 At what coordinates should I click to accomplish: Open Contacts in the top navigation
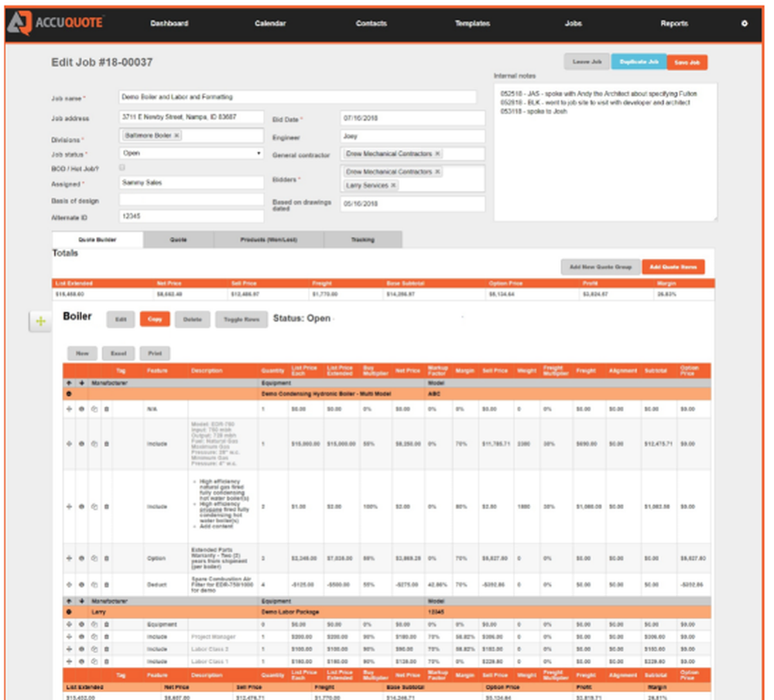(372, 23)
